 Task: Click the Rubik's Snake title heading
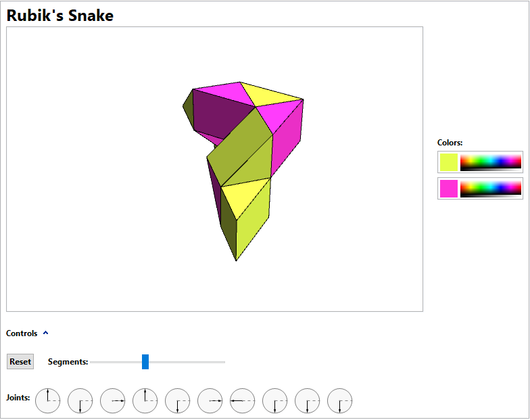(60, 15)
